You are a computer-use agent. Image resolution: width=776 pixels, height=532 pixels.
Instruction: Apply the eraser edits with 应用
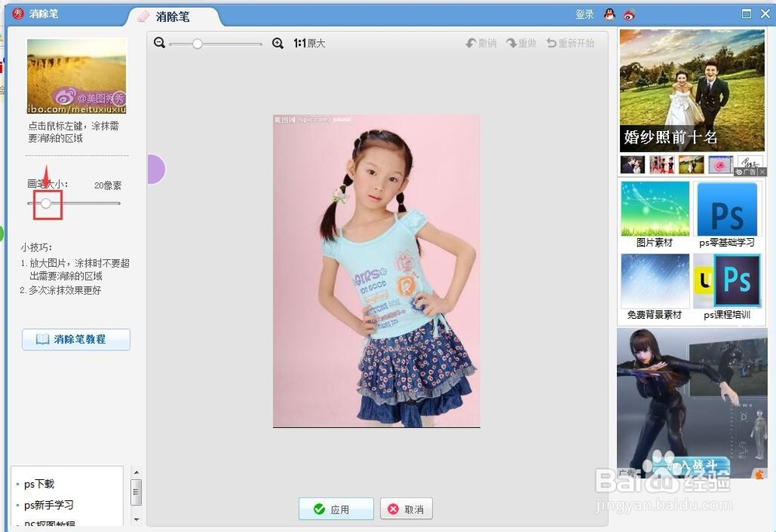click(335, 510)
